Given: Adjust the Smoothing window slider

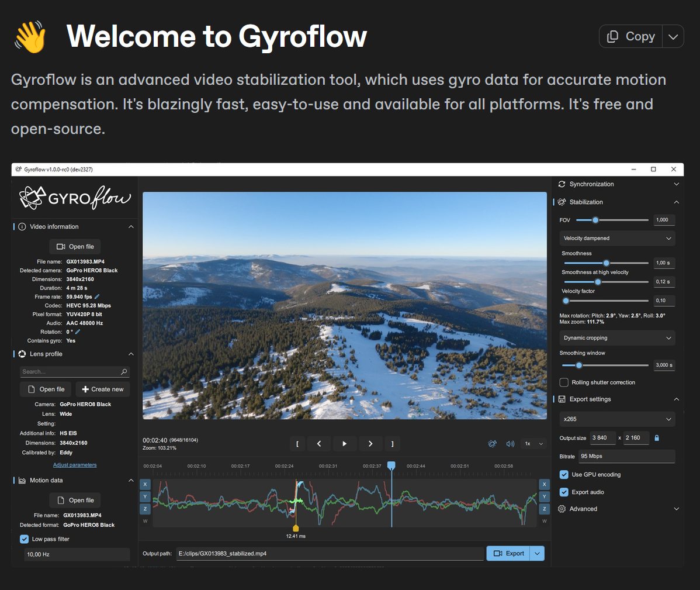Looking at the screenshot, I should (x=605, y=365).
